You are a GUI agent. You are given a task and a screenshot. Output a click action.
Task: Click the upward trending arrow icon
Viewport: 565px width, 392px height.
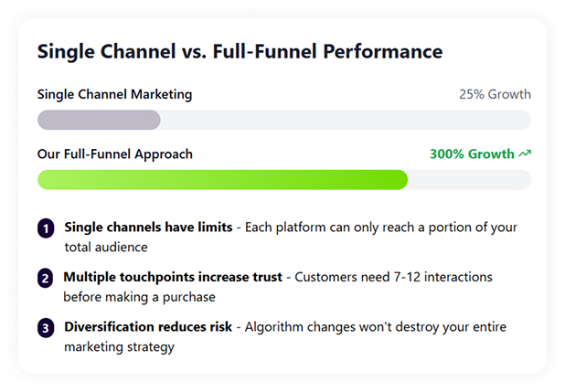[525, 154]
